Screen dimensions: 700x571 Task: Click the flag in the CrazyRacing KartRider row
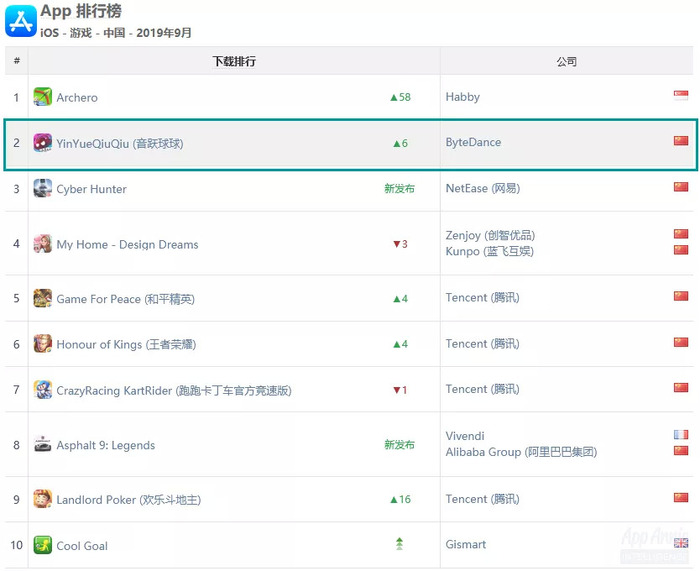[681, 388]
